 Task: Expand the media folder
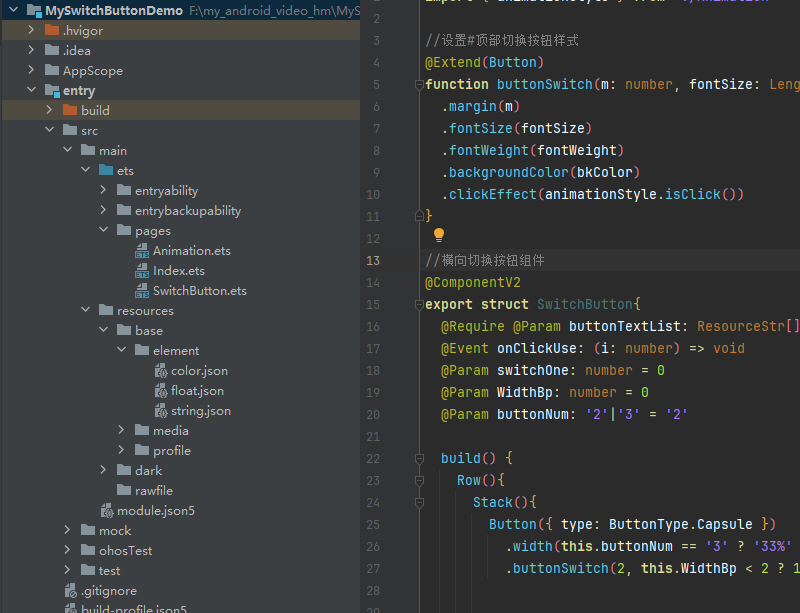tap(121, 429)
